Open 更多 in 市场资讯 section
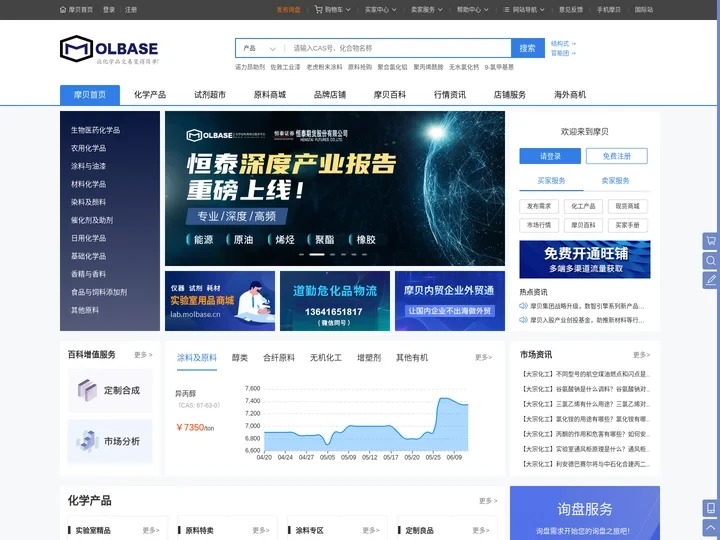720x540 pixels. click(641, 355)
